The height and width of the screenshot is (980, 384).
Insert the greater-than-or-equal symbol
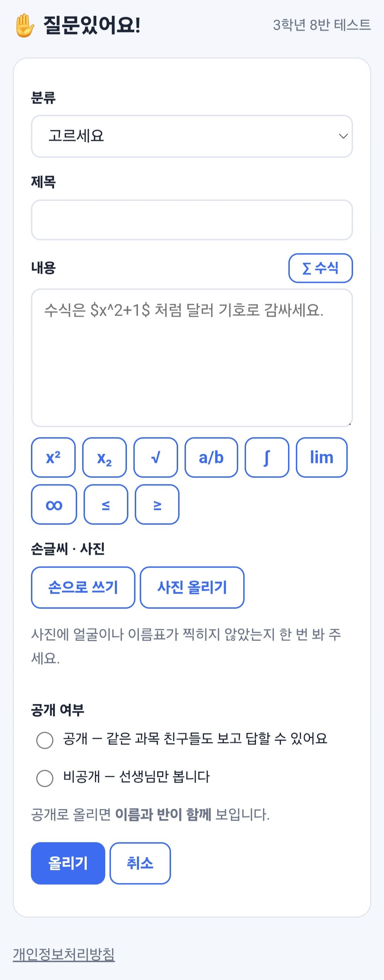tap(157, 505)
